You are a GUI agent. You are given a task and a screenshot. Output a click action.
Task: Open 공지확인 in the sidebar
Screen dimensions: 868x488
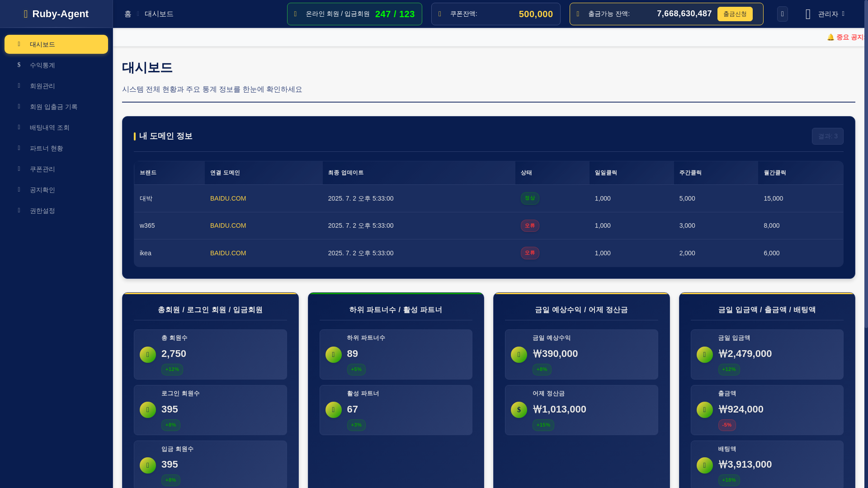(x=56, y=190)
